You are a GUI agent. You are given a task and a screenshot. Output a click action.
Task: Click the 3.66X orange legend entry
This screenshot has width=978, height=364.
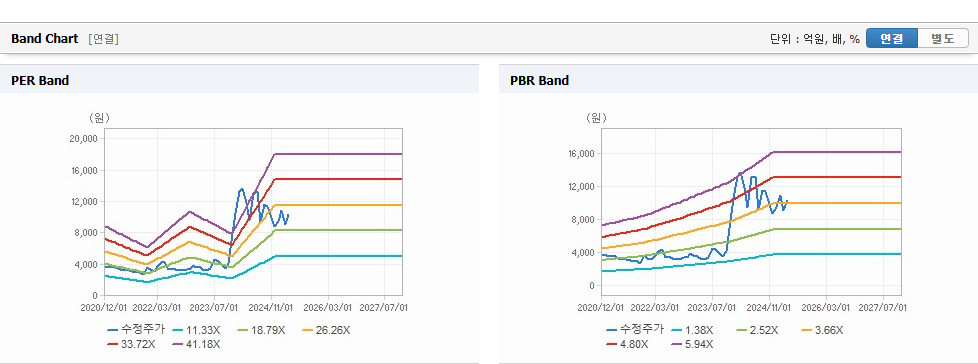click(x=821, y=330)
